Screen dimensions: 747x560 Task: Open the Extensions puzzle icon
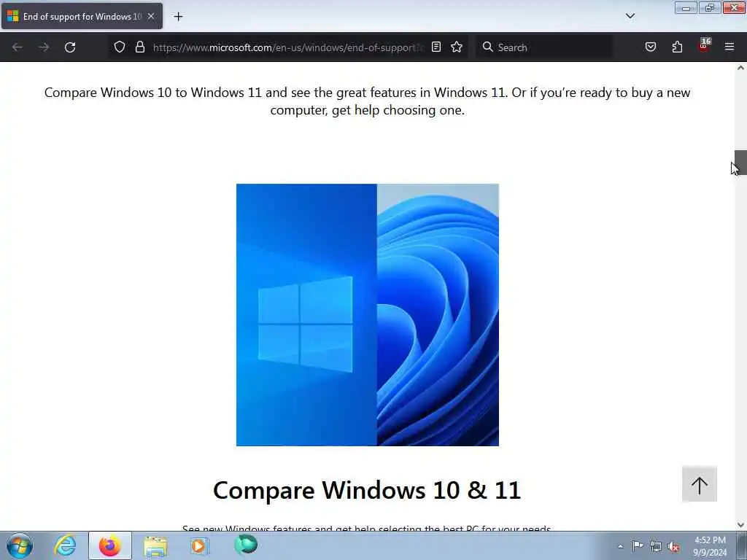click(677, 47)
